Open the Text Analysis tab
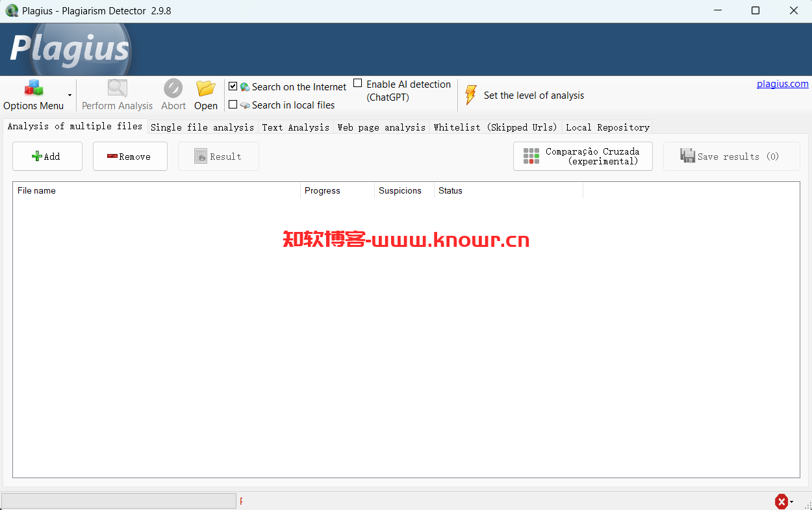812x510 pixels. pyautogui.click(x=296, y=127)
